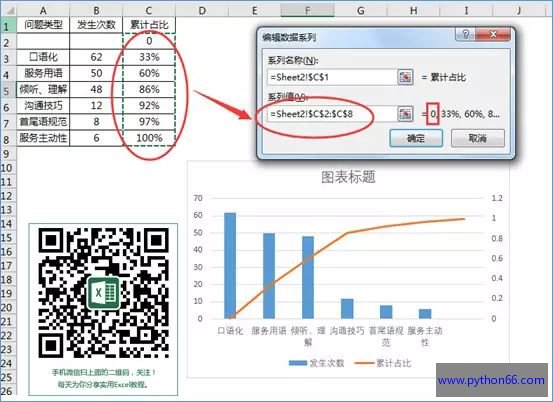The width and height of the screenshot is (553, 402).
Task: Click cell with value 12
Action: pos(96,105)
